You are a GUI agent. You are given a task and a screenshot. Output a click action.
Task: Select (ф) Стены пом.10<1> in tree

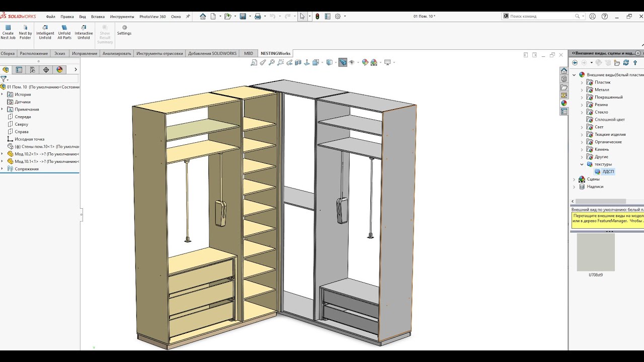coord(43,146)
